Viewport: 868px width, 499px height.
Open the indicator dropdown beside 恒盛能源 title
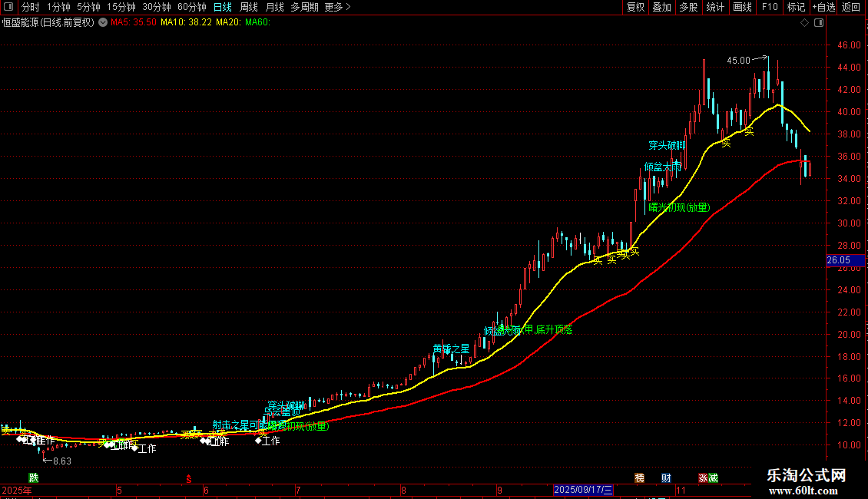pos(103,23)
